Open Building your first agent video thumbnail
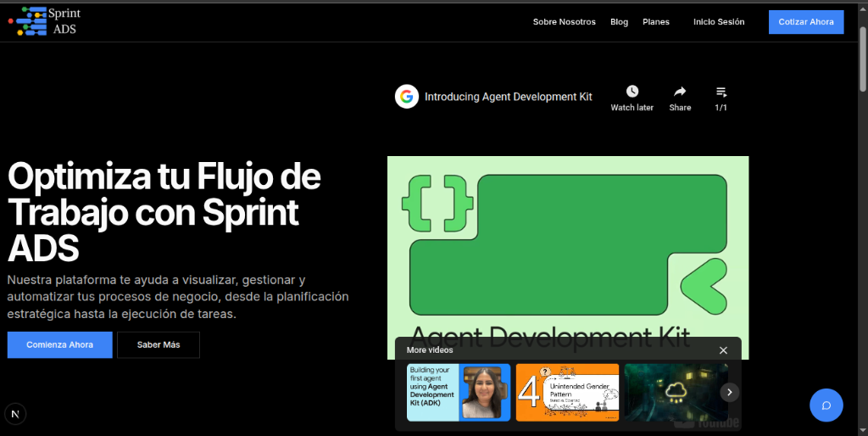Viewport: 868px width, 436px height. click(x=459, y=392)
